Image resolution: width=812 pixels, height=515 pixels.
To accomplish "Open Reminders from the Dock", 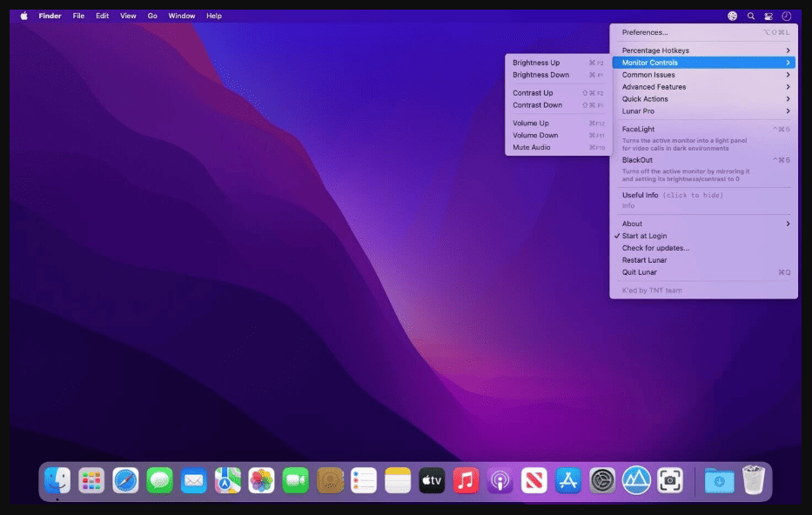I will click(x=364, y=480).
